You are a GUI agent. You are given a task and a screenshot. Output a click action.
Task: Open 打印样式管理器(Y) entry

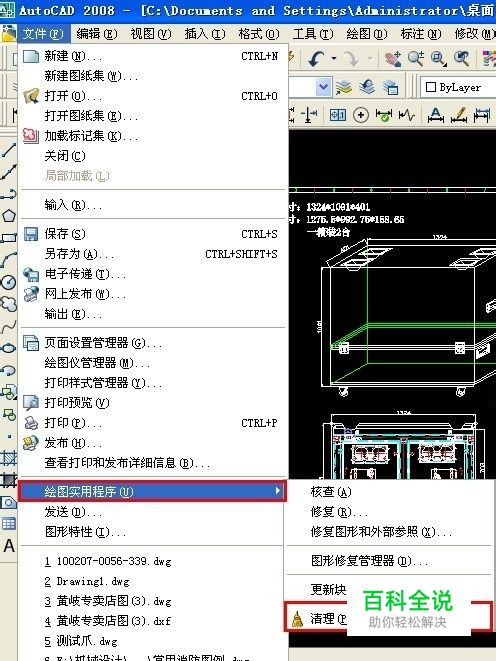(x=153, y=383)
